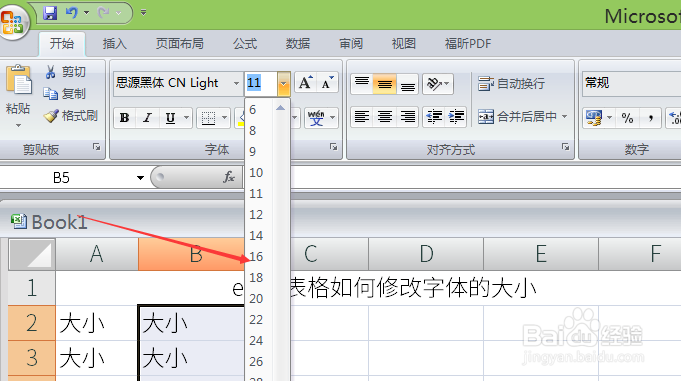
Task: Expand the 粘贴 options arrow
Action: point(18,126)
